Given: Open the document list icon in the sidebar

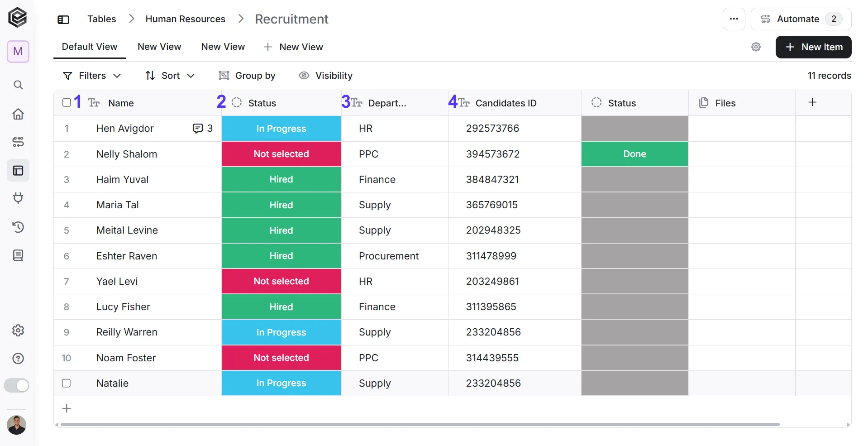Looking at the screenshot, I should coord(18,255).
